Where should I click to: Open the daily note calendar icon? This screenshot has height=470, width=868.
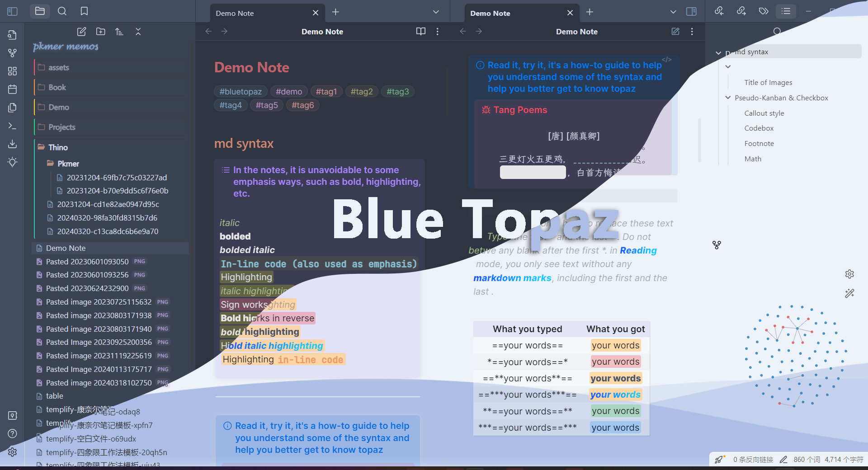point(12,89)
